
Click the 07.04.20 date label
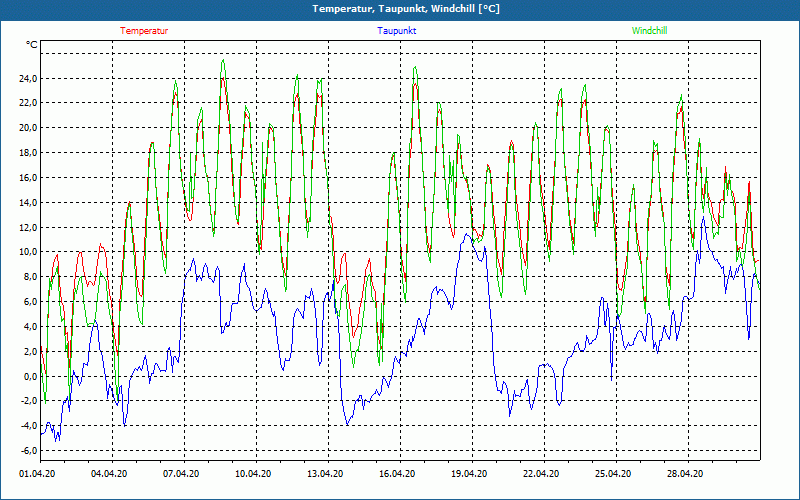point(181,474)
